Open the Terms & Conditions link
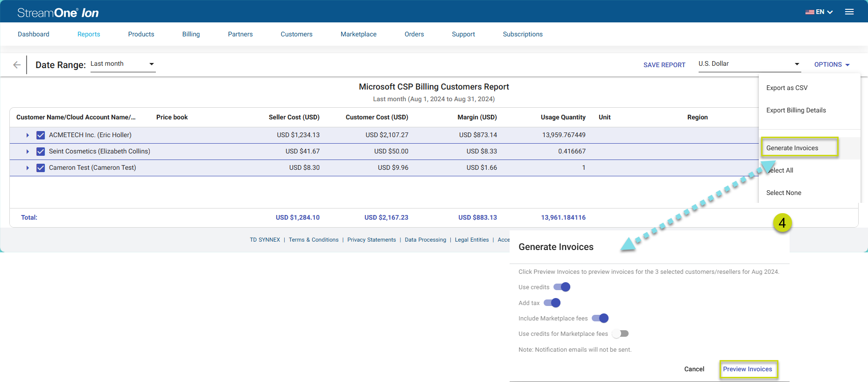The image size is (868, 382). (314, 240)
